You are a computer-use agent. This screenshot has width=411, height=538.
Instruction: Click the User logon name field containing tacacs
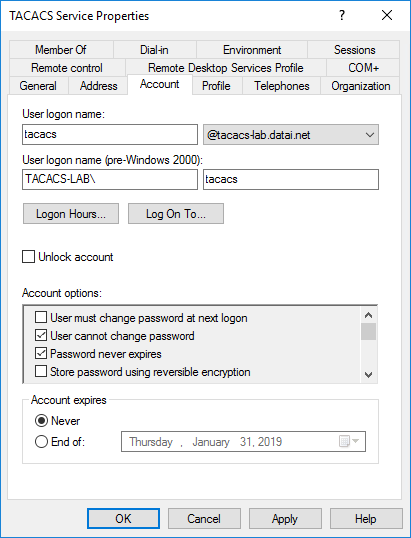(x=110, y=134)
